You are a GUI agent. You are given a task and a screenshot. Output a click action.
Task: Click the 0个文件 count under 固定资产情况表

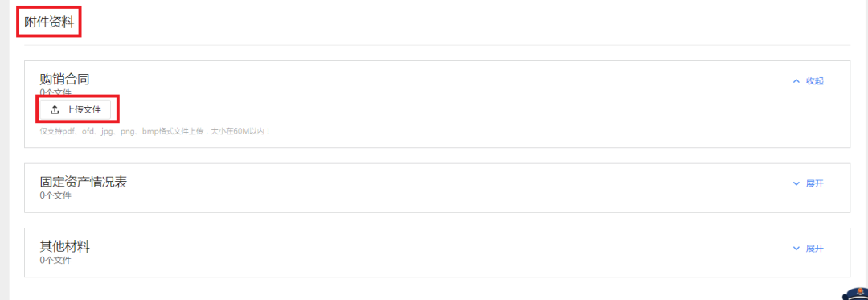tap(55, 195)
